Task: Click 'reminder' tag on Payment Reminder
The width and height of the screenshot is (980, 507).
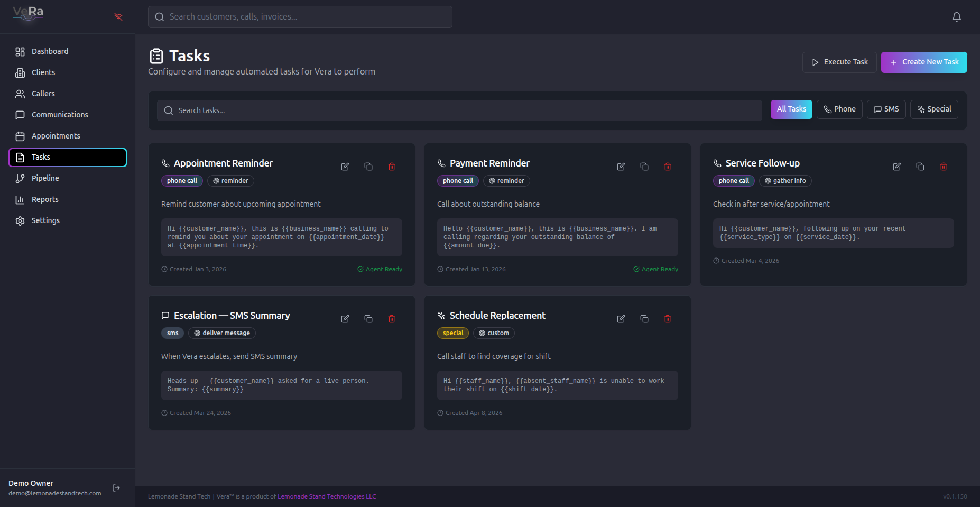Action: click(x=506, y=181)
